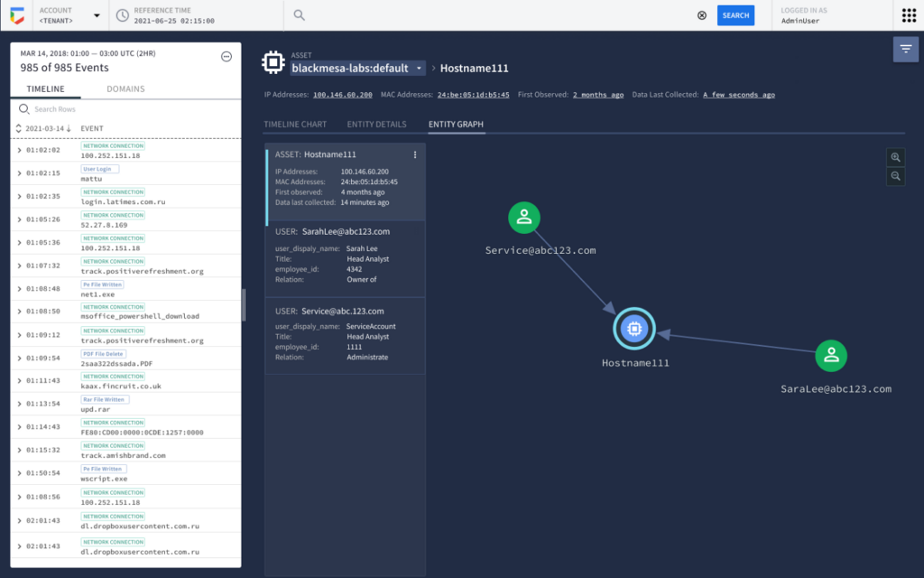Switch to the Domains tab
924x578 pixels.
pos(125,89)
